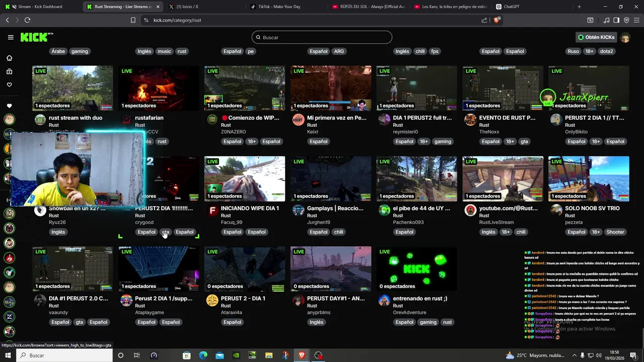The height and width of the screenshot is (362, 644).
Task: Open Windows notification center icon
Action: tap(633, 355)
